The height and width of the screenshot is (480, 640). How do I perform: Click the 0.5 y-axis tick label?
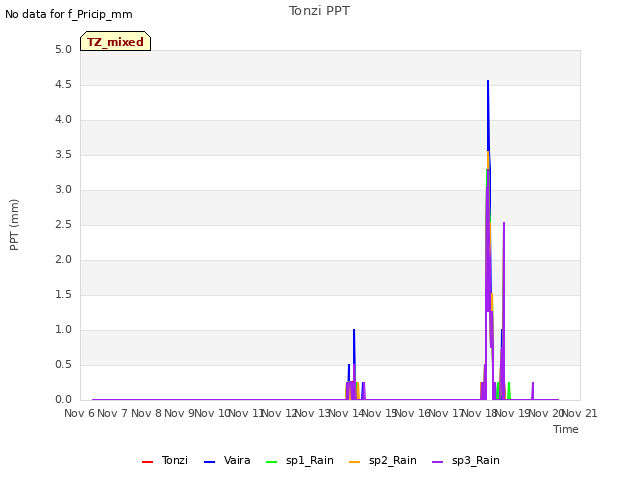click(63, 364)
